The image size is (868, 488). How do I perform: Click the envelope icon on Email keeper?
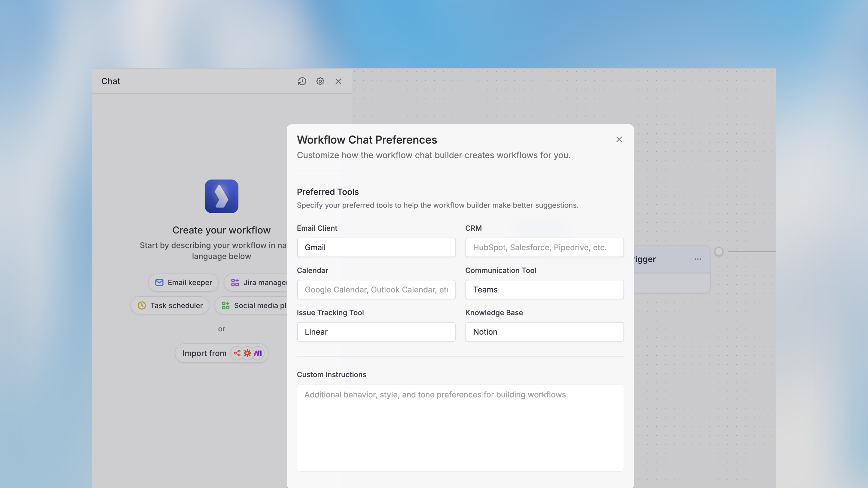click(x=159, y=282)
